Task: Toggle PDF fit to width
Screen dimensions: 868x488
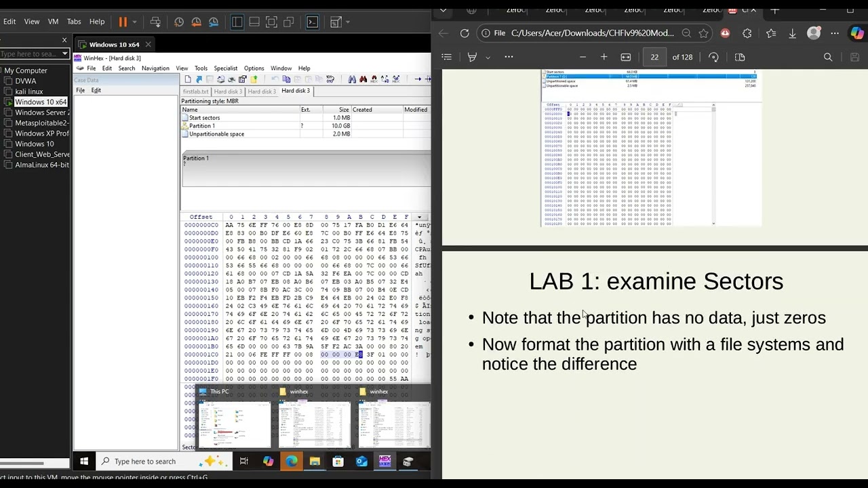Action: [x=626, y=57]
